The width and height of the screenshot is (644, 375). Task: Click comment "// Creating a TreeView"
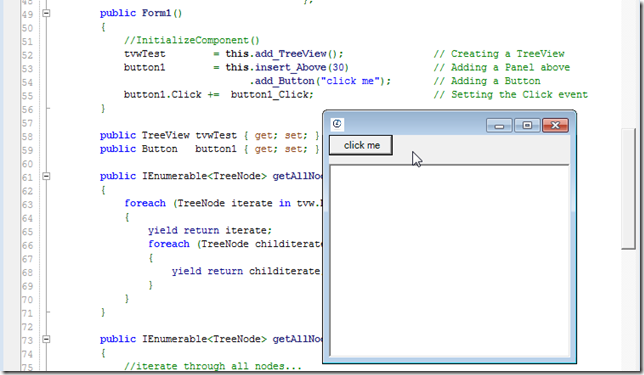[x=499, y=54]
